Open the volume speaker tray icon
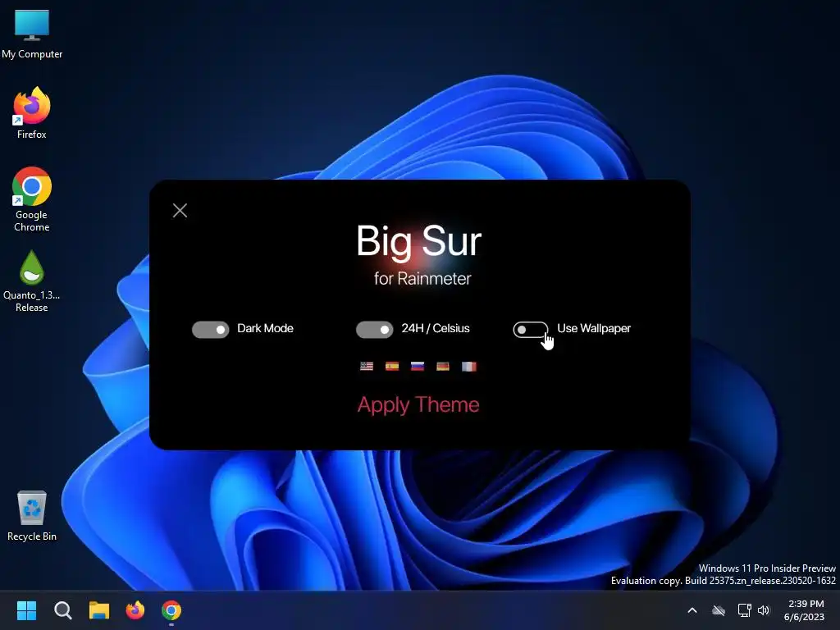 pos(764,610)
